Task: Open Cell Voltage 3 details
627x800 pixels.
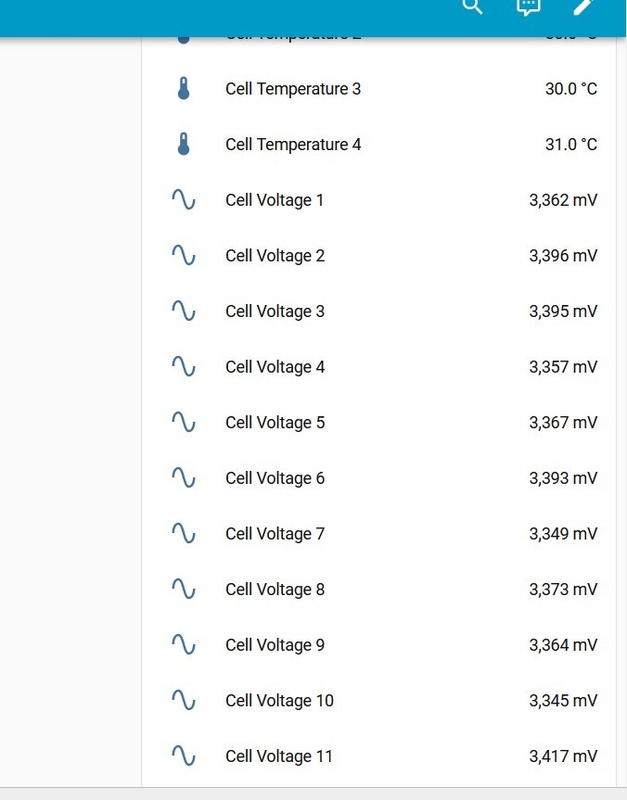Action: pos(275,311)
